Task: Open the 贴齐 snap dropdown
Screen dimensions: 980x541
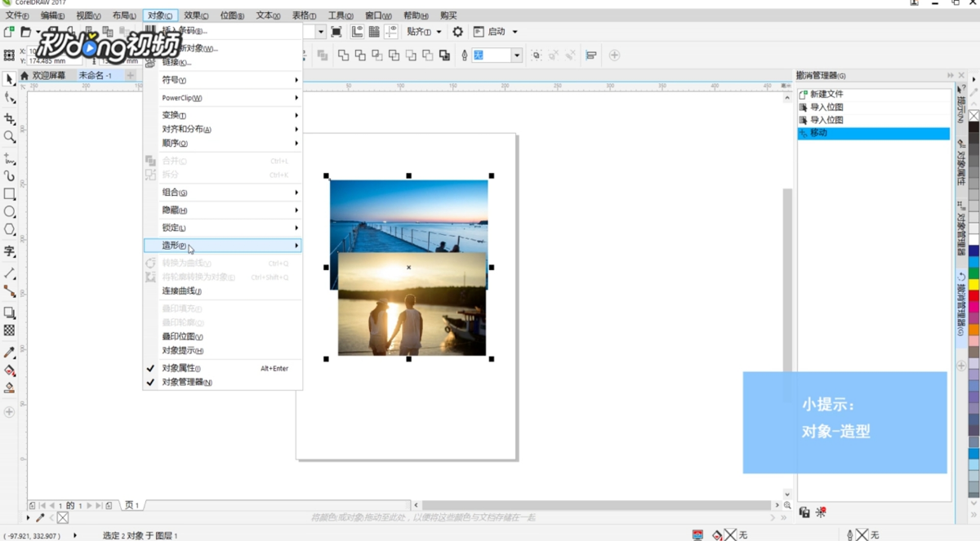Action: [x=424, y=32]
